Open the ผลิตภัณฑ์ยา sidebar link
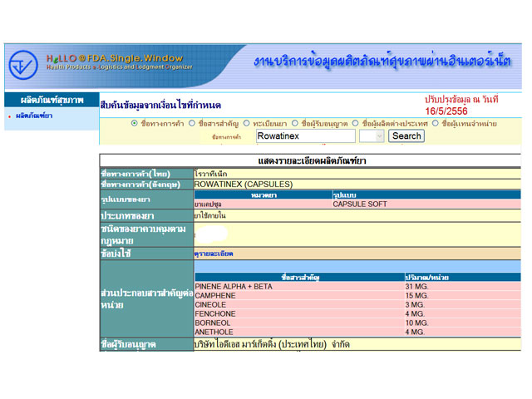This screenshot has width=532, height=399. [34, 116]
